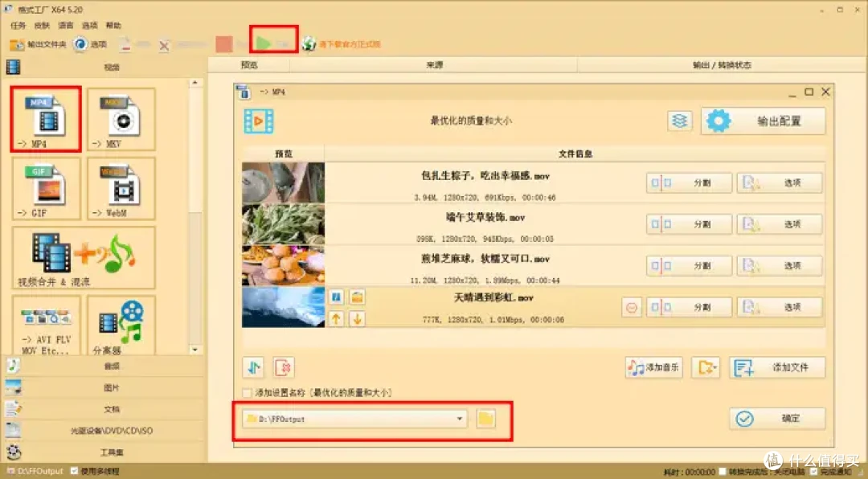Open the 皮肤 menu
Screen dimensions: 868x479
point(42,26)
